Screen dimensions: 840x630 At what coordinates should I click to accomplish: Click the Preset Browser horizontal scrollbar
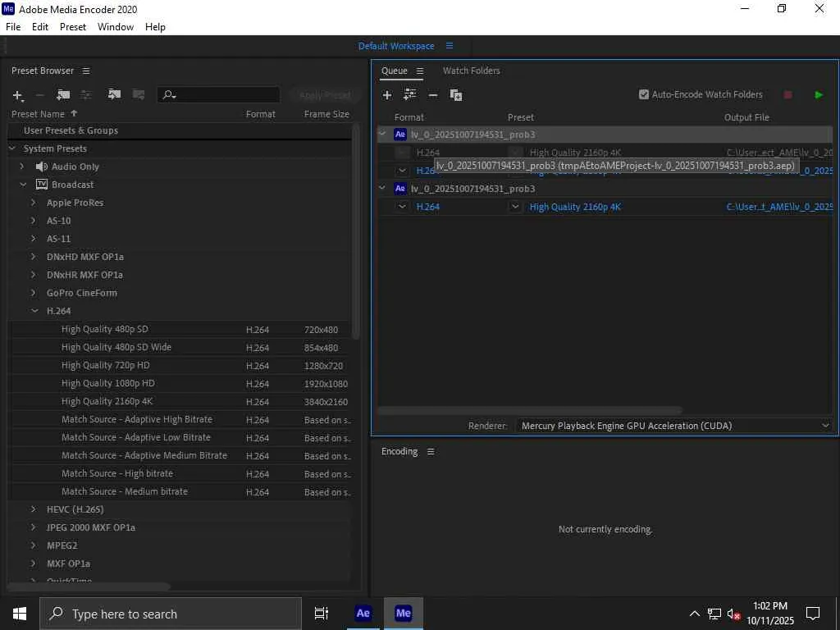pos(89,587)
